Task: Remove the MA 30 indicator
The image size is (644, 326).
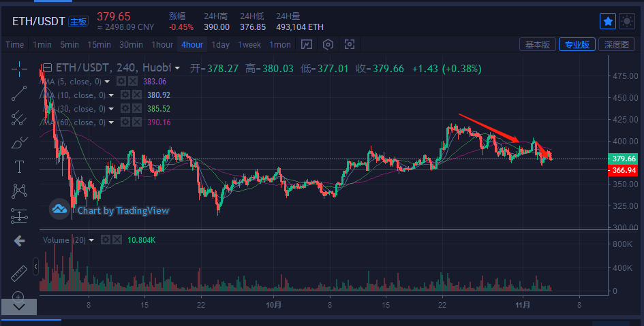Action: pyautogui.click(x=137, y=108)
